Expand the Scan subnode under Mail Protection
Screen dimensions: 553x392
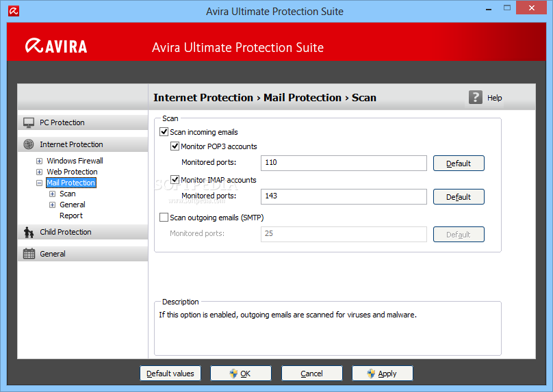[x=52, y=194]
